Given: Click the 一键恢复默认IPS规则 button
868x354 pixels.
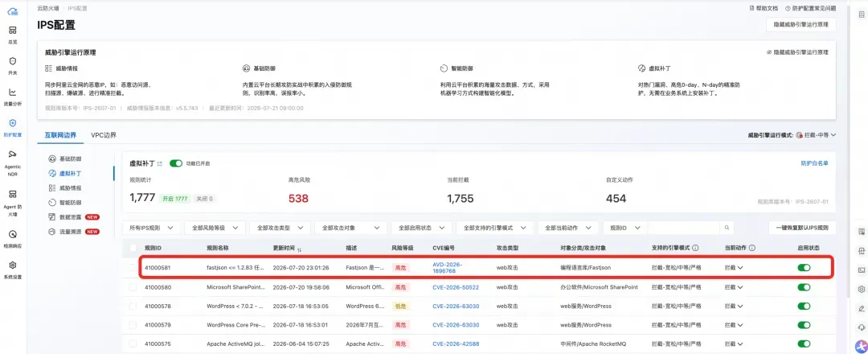Looking at the screenshot, I should click(x=802, y=228).
